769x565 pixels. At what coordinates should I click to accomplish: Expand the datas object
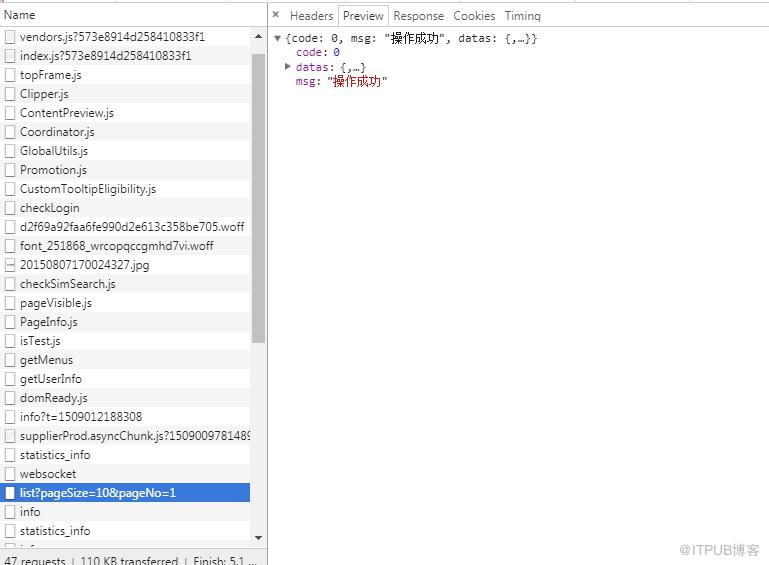(288, 66)
